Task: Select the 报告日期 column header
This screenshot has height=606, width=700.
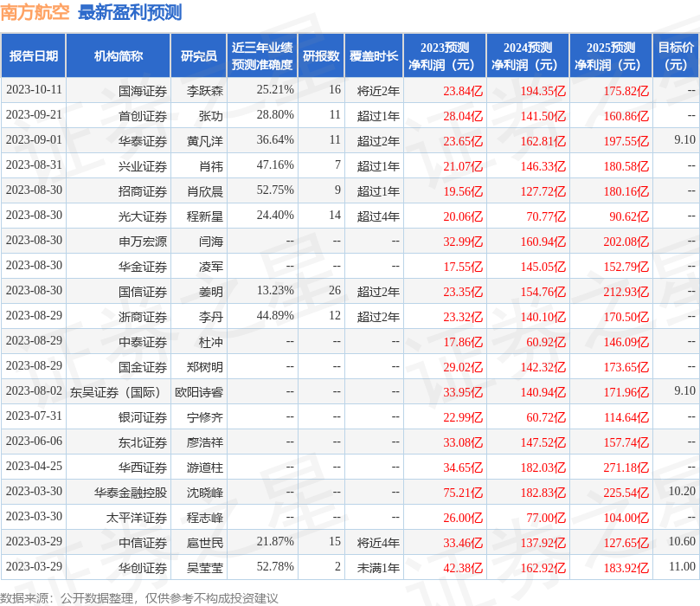Action: tap(34, 55)
